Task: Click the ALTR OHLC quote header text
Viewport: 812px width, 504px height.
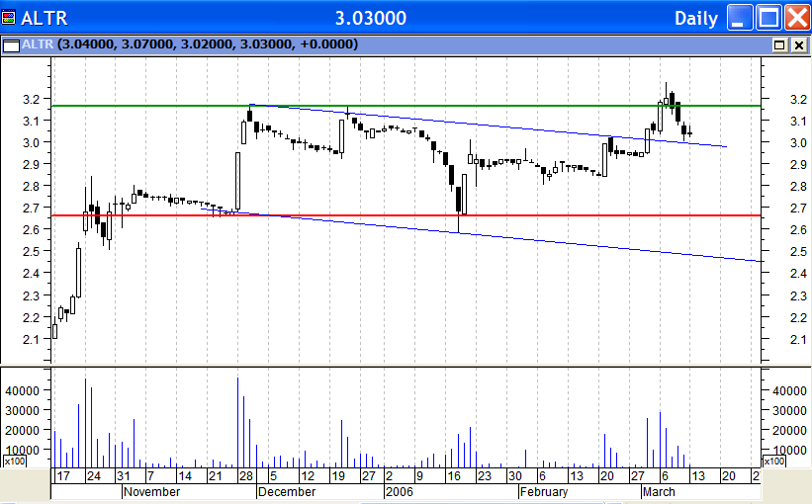Action: click(190, 44)
